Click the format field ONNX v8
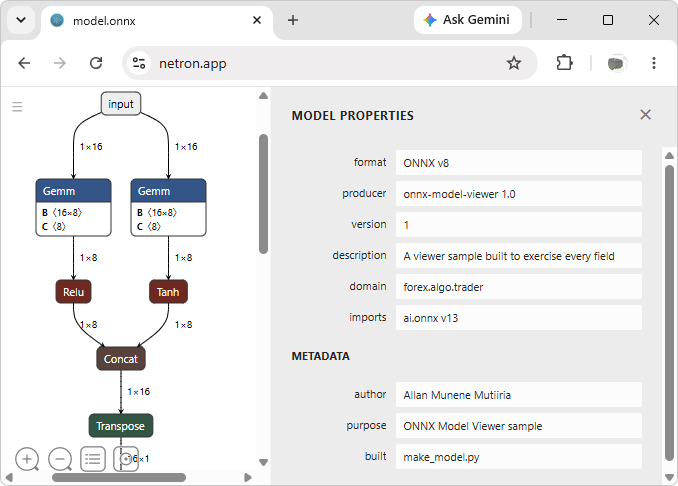 pyautogui.click(x=518, y=163)
